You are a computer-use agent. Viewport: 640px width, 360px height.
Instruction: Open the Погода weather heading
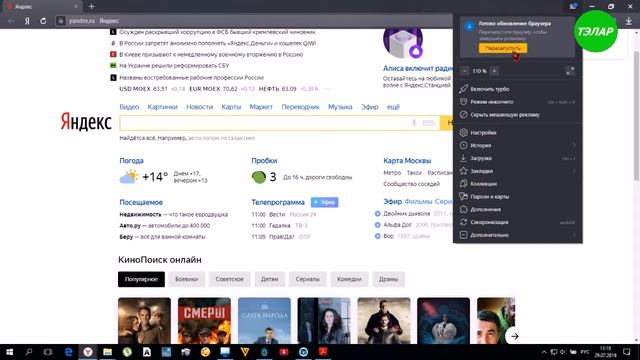tap(131, 161)
